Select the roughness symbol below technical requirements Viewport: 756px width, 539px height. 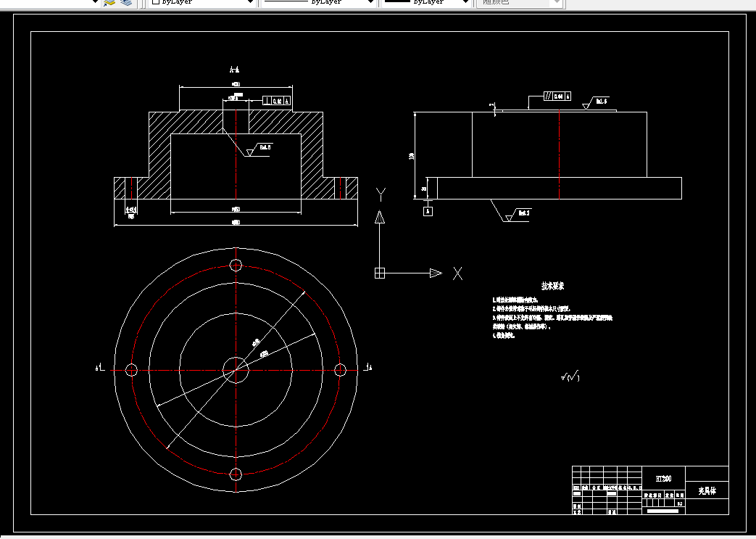[x=570, y=377]
